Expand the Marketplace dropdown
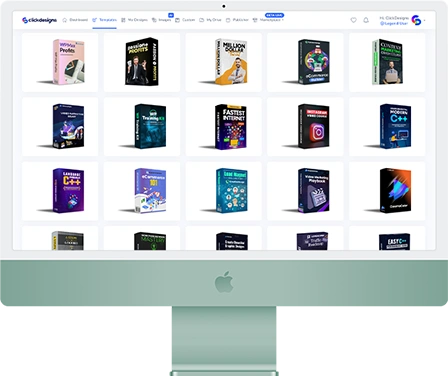 coord(268,20)
